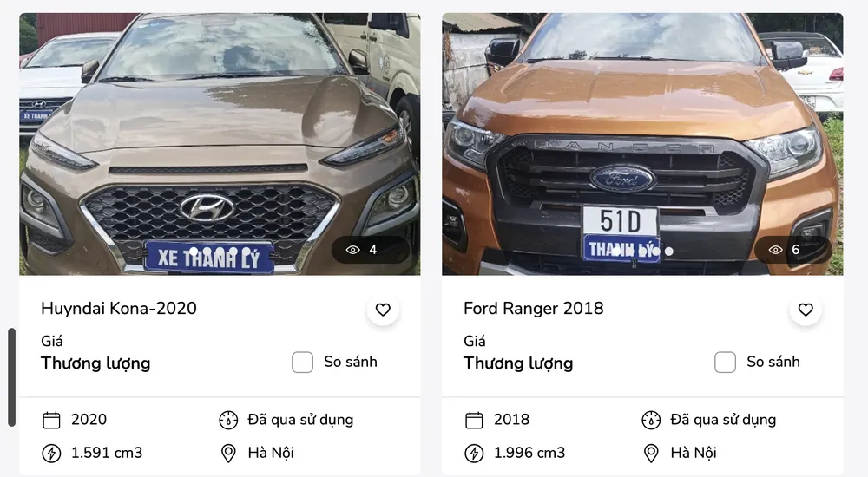Click the Hyundai Kona car photo

(220, 144)
